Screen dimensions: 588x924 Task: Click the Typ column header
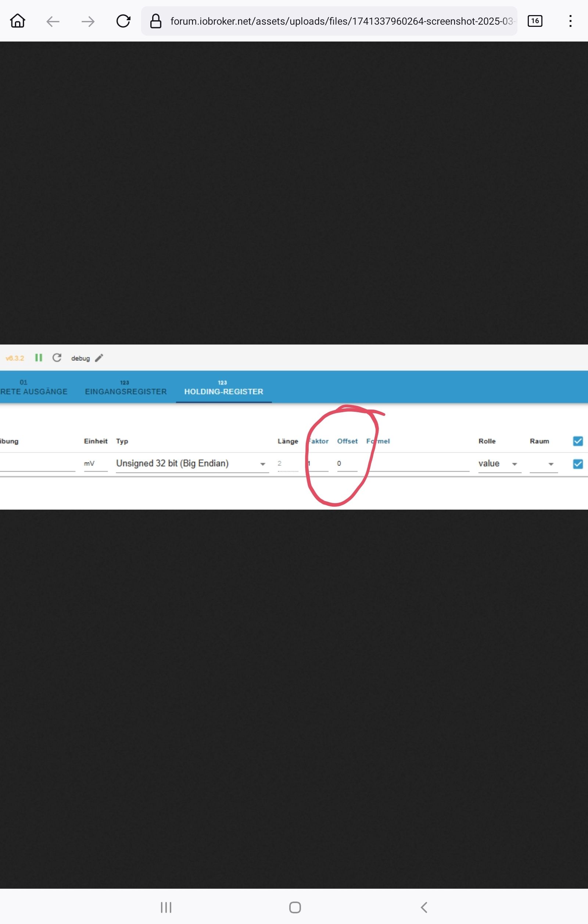pyautogui.click(x=122, y=441)
